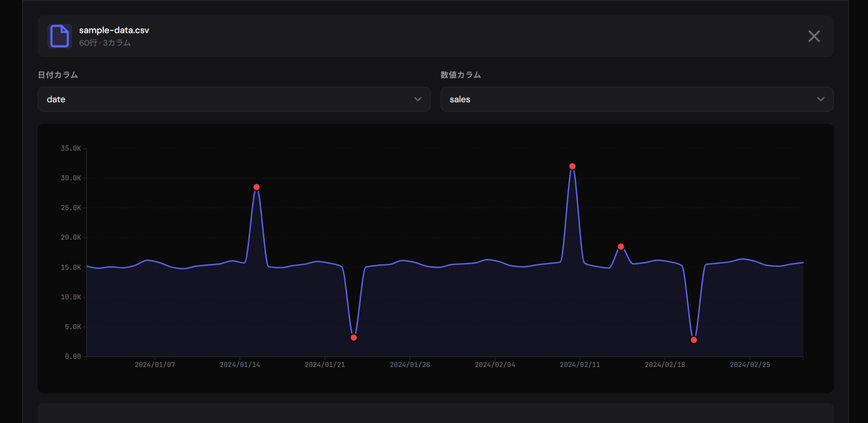Remove the uploaded file with the X button
The image size is (868, 423).
tap(814, 36)
